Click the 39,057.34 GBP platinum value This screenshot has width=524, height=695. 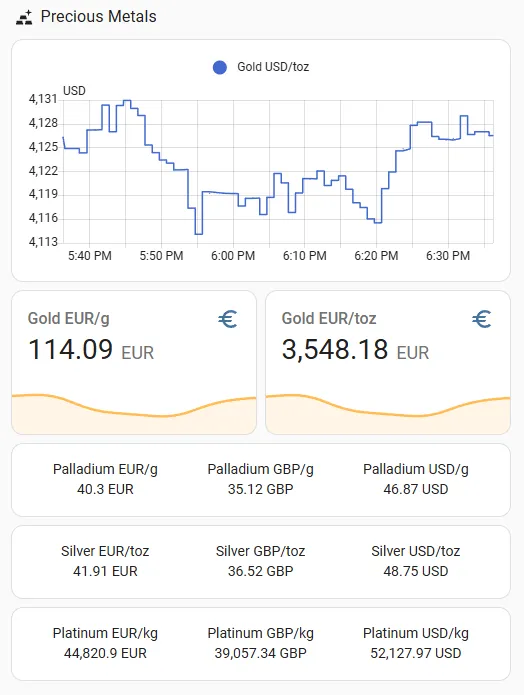point(261,653)
